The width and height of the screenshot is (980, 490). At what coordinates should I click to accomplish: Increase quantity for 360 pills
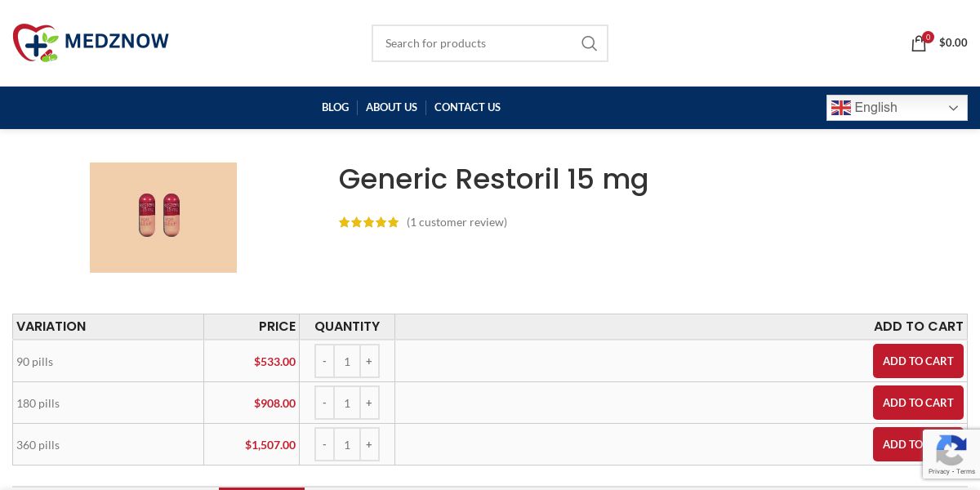point(369,444)
